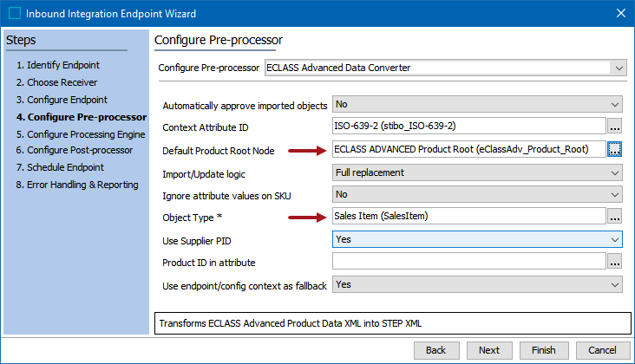
Task: Click the Finish button
Action: (544, 350)
